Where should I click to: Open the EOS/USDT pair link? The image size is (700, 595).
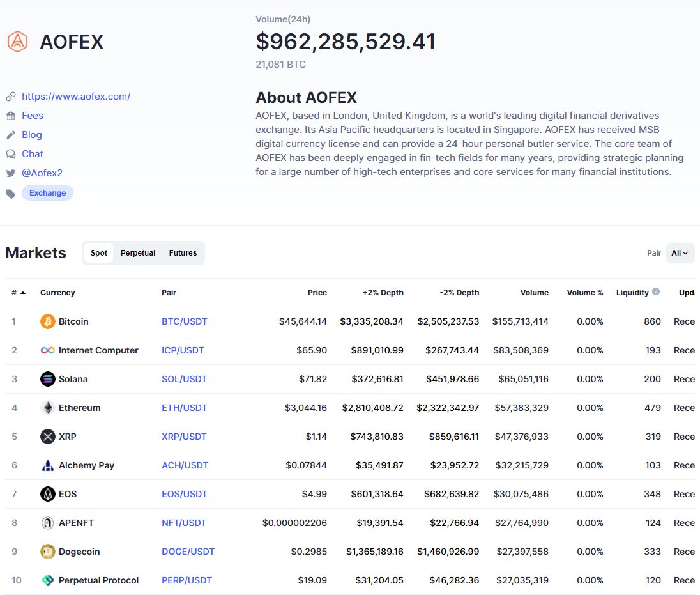pyautogui.click(x=185, y=494)
